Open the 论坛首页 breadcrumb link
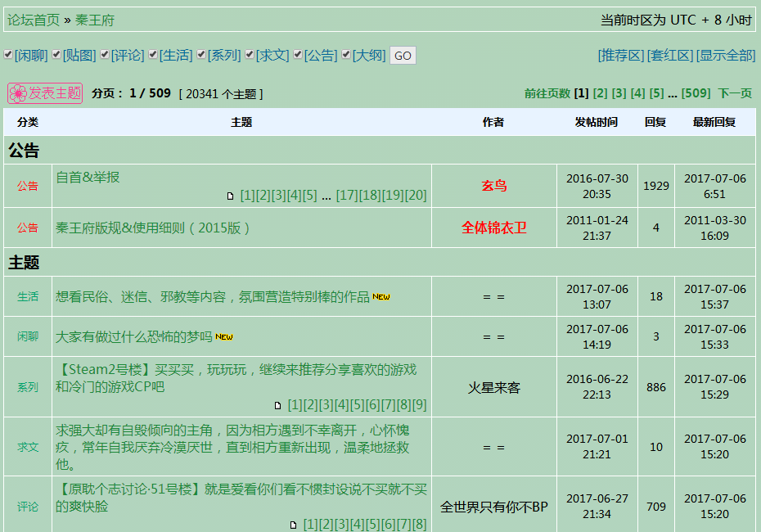 tap(34, 20)
